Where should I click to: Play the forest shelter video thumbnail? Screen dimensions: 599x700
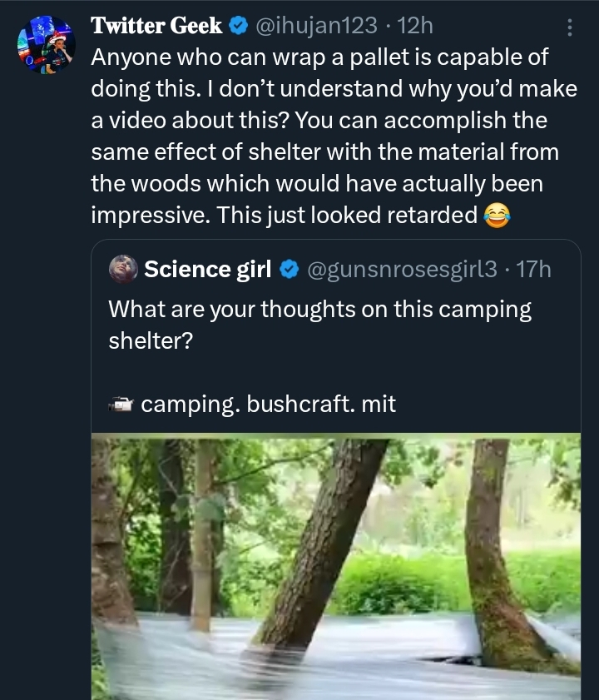point(335,566)
